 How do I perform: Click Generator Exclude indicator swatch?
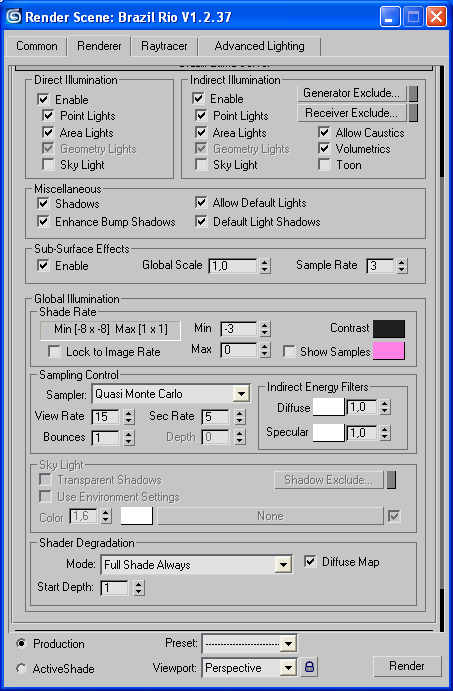coord(413,93)
